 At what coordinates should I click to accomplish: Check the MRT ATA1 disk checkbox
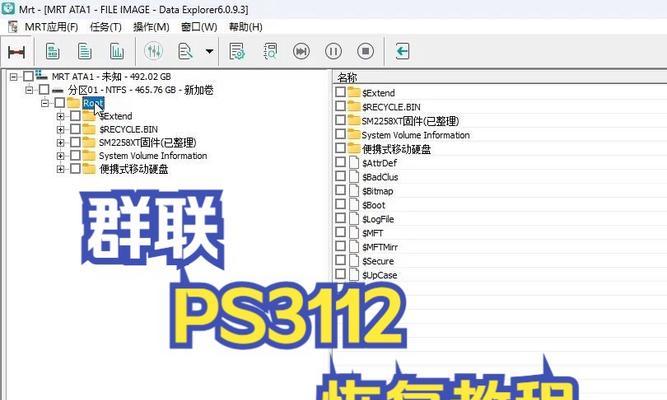(x=29, y=77)
